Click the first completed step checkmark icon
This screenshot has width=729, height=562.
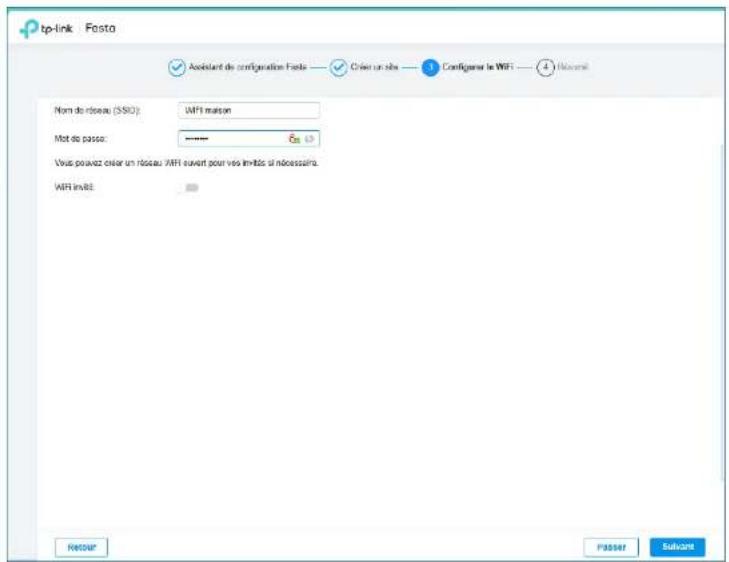177,67
